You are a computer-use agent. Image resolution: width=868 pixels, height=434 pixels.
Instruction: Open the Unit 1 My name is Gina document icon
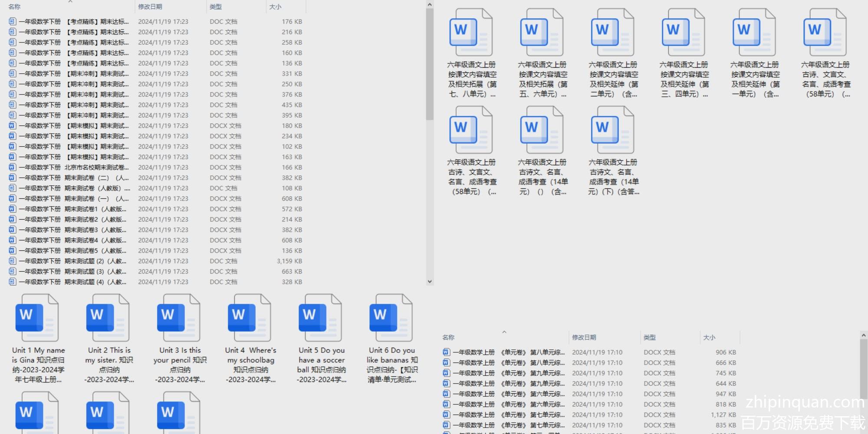[x=37, y=318]
